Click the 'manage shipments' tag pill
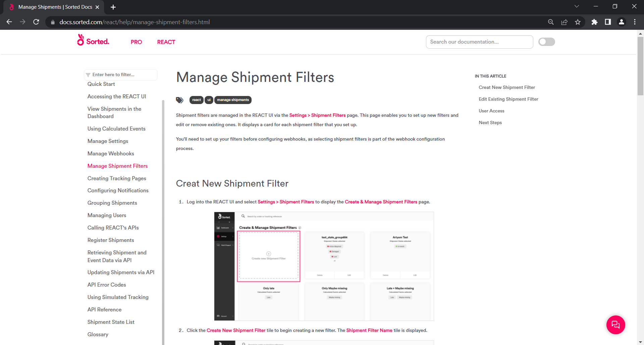 233,100
